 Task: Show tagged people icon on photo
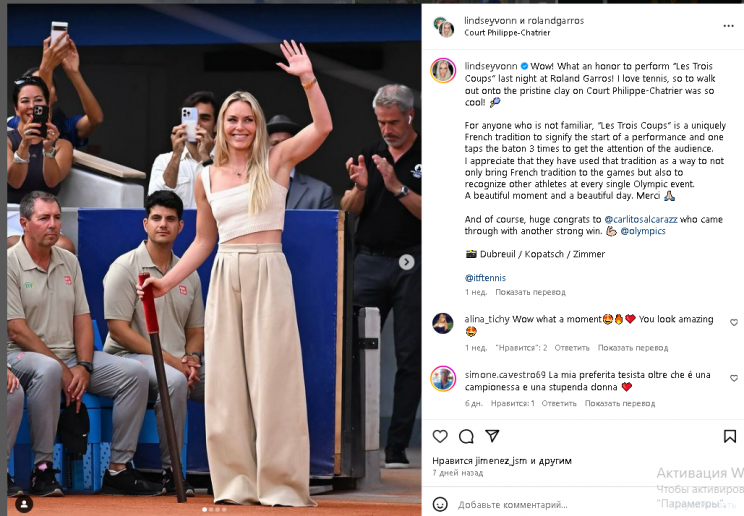[x=24, y=503]
